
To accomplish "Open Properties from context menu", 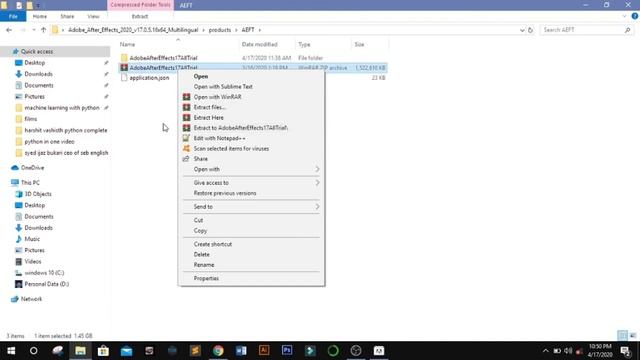I will 251,278.
